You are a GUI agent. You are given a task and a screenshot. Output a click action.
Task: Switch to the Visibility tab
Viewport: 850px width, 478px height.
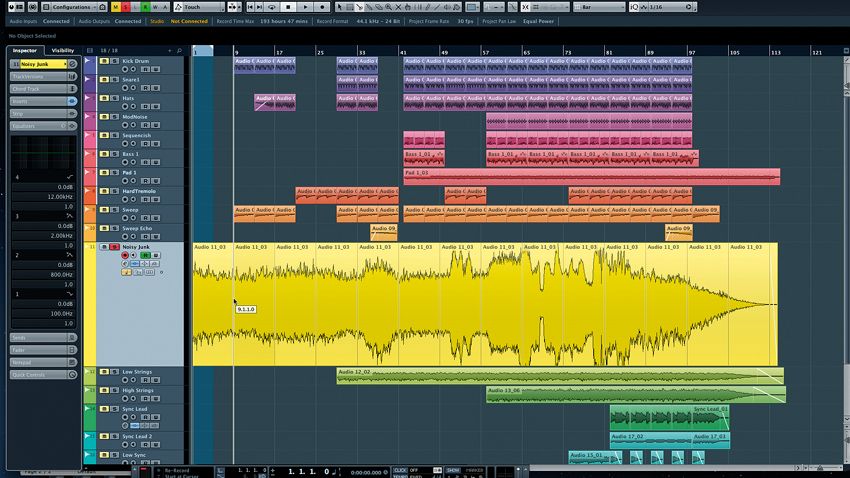tap(62, 50)
